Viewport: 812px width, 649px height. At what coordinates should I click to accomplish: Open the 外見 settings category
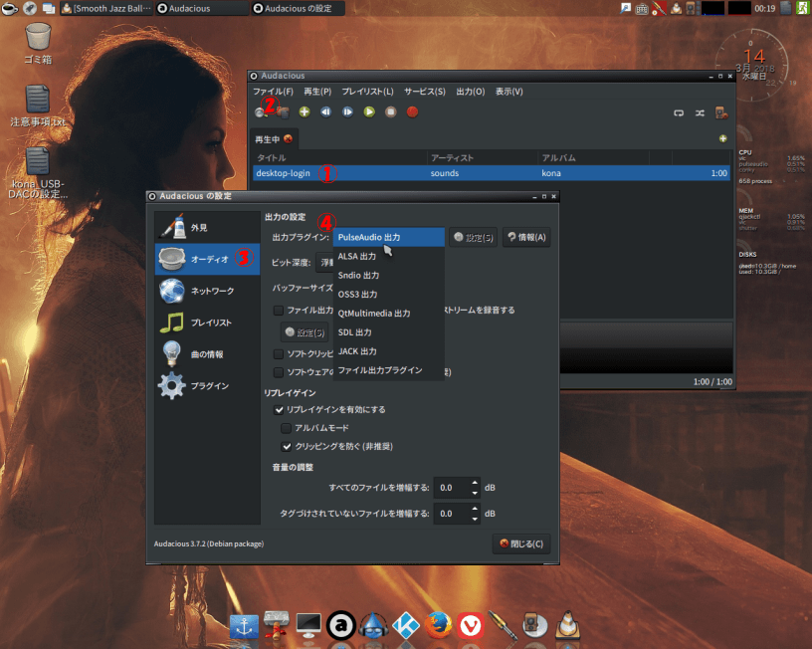207,227
